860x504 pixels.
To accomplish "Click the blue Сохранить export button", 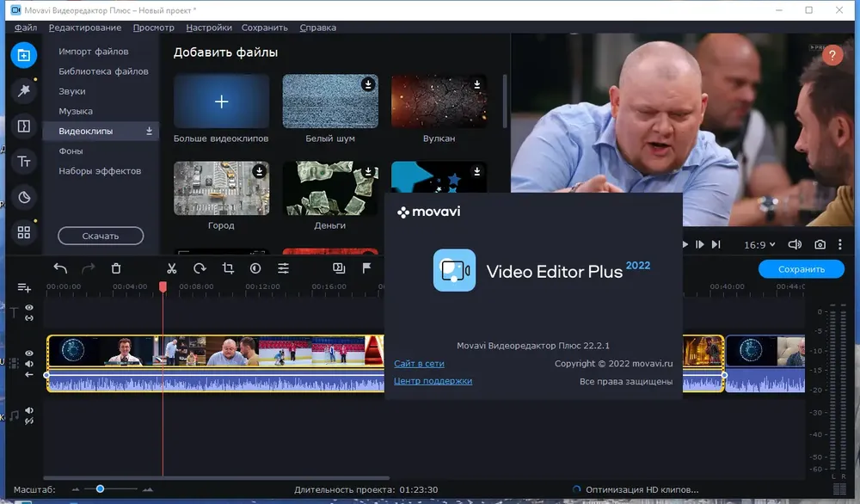I will [801, 268].
